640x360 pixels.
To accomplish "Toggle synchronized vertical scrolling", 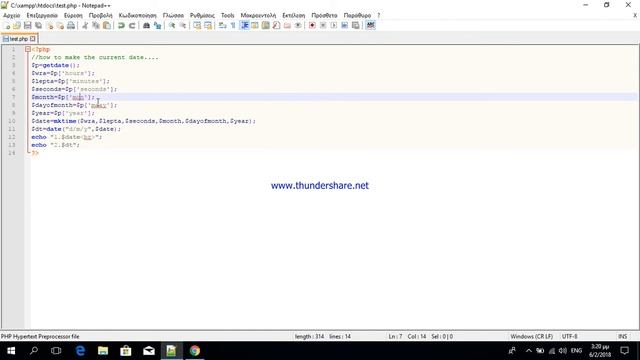I will 197,25.
